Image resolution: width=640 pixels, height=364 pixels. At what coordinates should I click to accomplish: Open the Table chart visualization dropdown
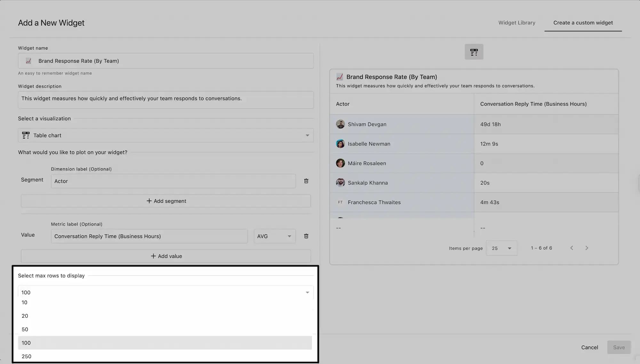pos(165,135)
